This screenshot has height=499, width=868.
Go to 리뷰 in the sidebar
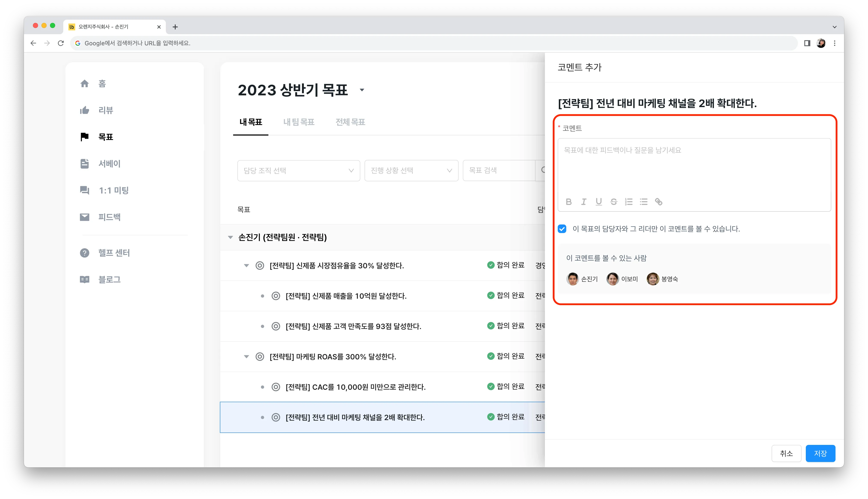click(x=106, y=110)
